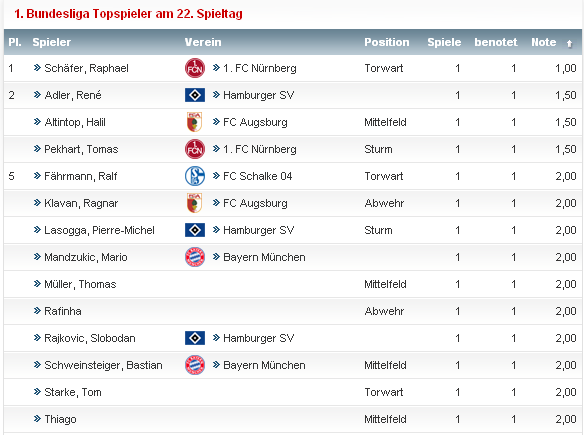Open player Lasogga, Pierre-Michel
The height and width of the screenshot is (435, 584).
tap(99, 230)
